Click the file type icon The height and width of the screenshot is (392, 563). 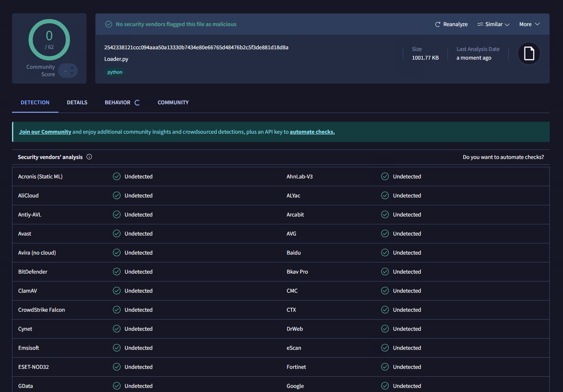tap(529, 53)
